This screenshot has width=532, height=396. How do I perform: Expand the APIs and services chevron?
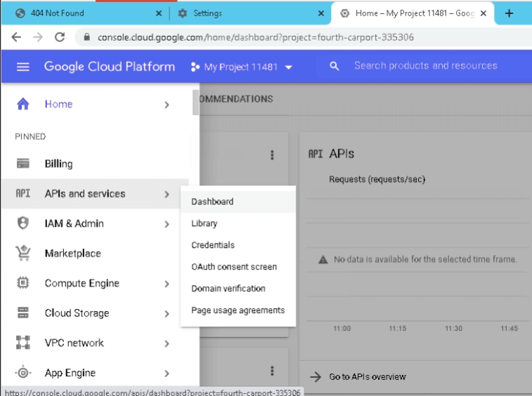point(167,194)
